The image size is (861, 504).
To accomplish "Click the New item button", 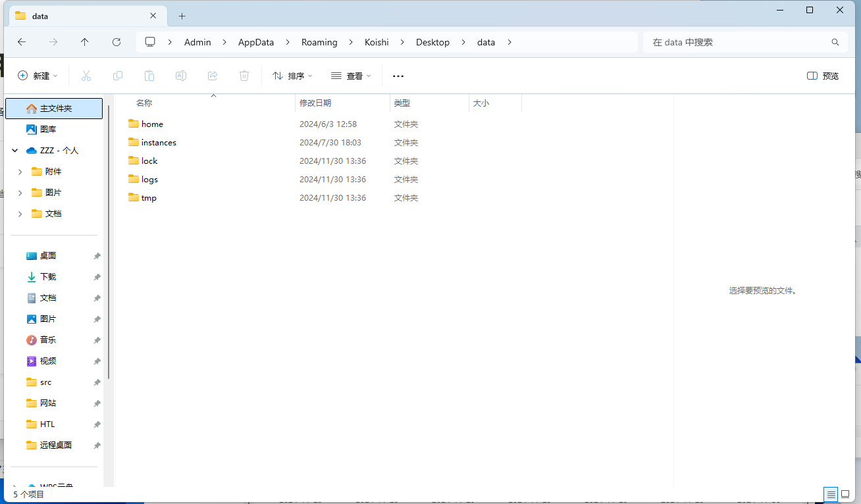I will click(x=38, y=76).
